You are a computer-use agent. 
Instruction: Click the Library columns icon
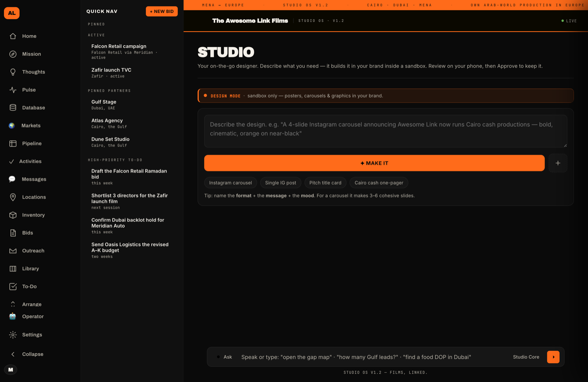pos(13,269)
